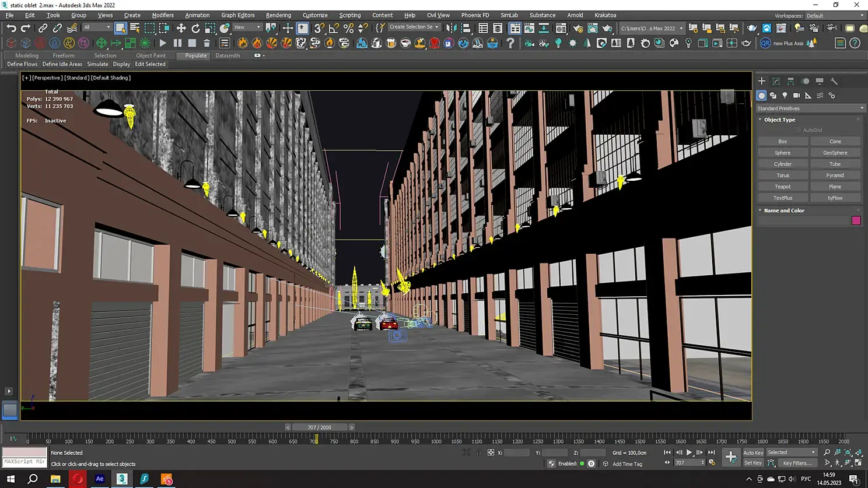Select the Move tool in main toolbar
Screen dimensions: 868x488
pyautogui.click(x=181, y=28)
